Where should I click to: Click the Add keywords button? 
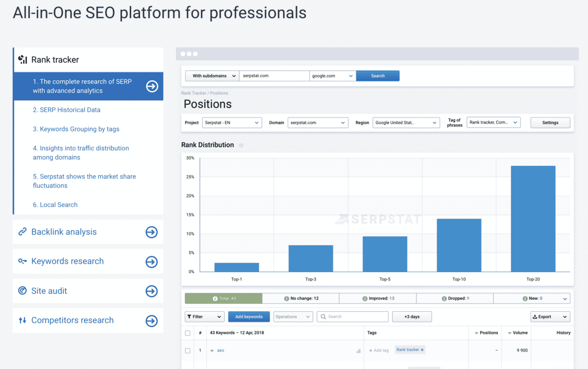[249, 317]
